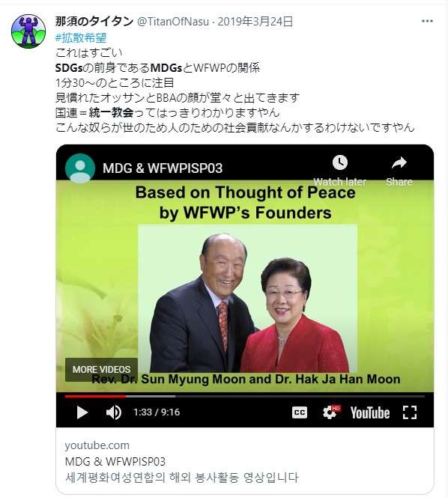Open the @TitanOfNasu handle link
The width and height of the screenshot is (448, 497).
pyautogui.click(x=173, y=22)
